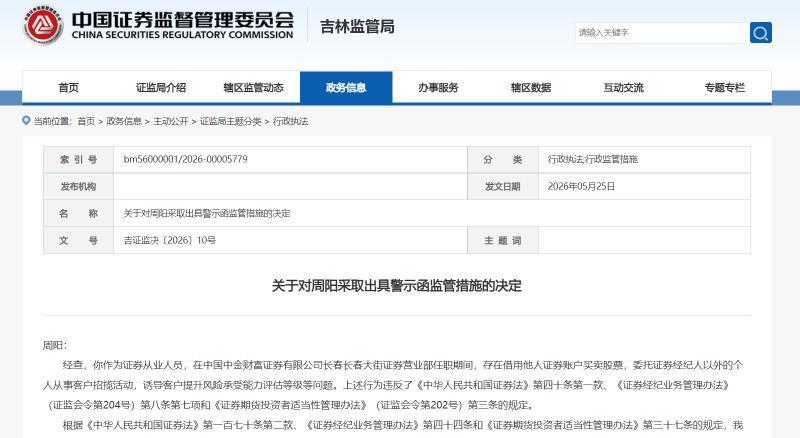Image resolution: width=800 pixels, height=438 pixels.
Task: Click the 名称 row value 关于对周阳采取出具警示函
Action: click(207, 213)
